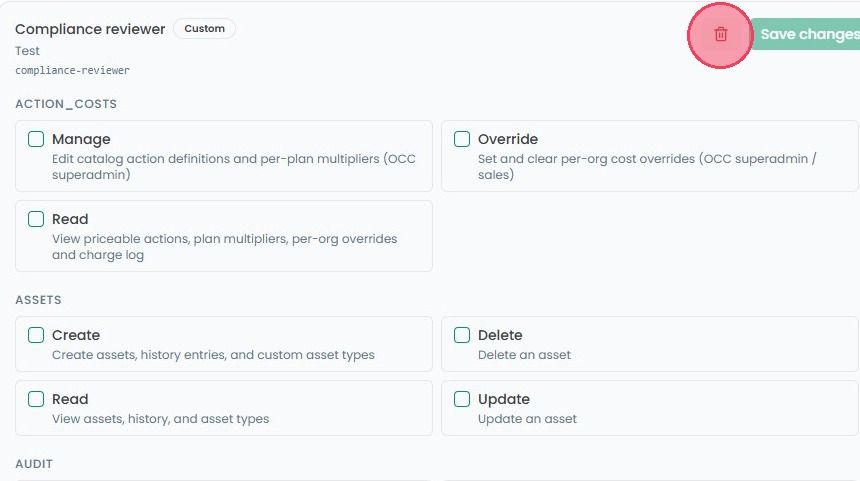
Task: Tick the Update asset checkbox
Action: pyautogui.click(x=462, y=399)
